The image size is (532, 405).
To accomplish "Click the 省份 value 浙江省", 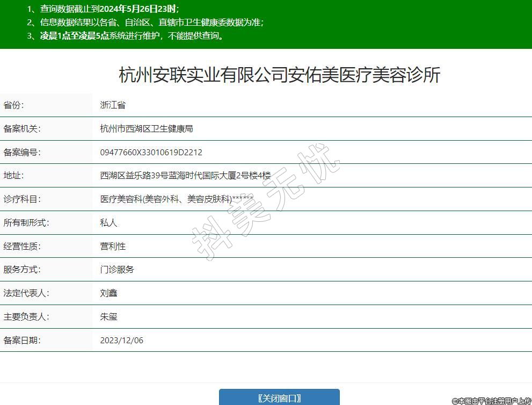I will coord(113,105).
